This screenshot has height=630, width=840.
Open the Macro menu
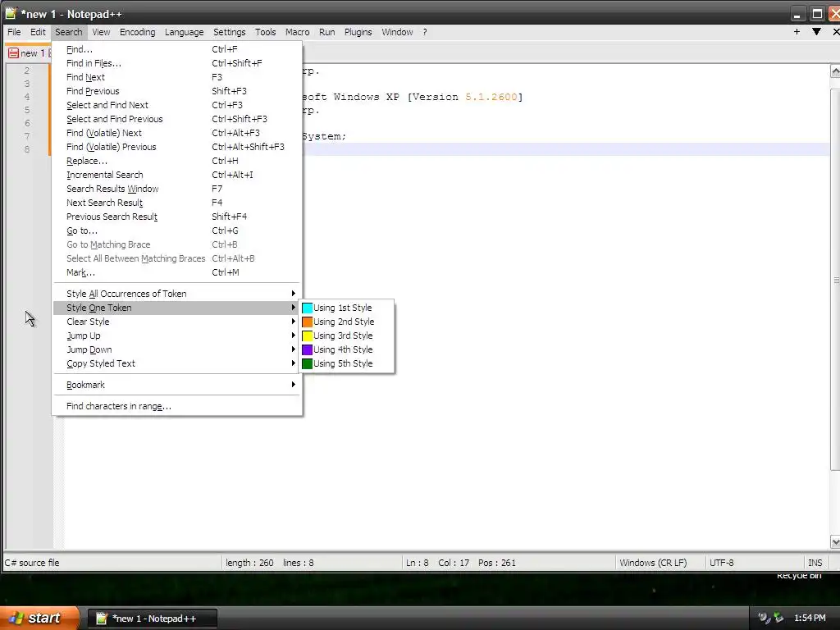[x=297, y=32]
